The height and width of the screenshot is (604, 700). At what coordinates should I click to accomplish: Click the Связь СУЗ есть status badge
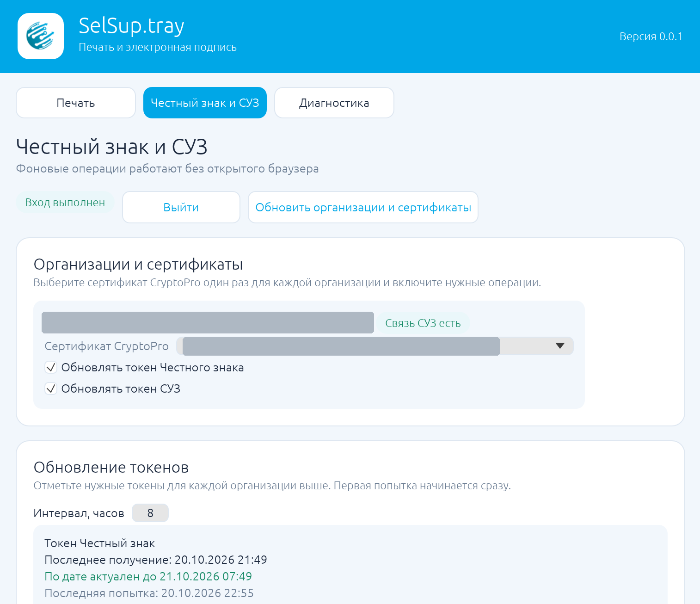423,323
